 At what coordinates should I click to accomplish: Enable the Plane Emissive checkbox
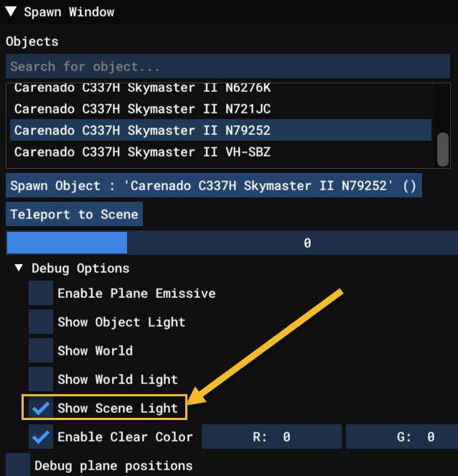(x=41, y=294)
